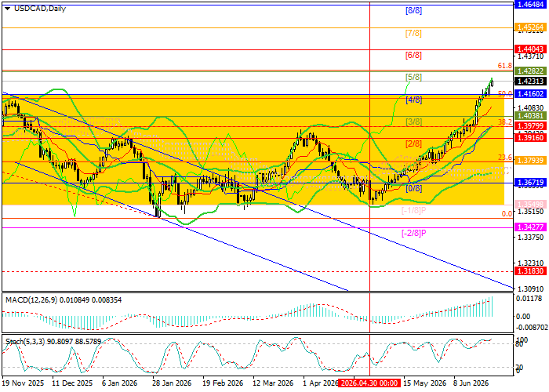The height and width of the screenshot is (392, 549).
Task: Click the 1.45264 orange price tag
Action: pyautogui.click(x=530, y=27)
